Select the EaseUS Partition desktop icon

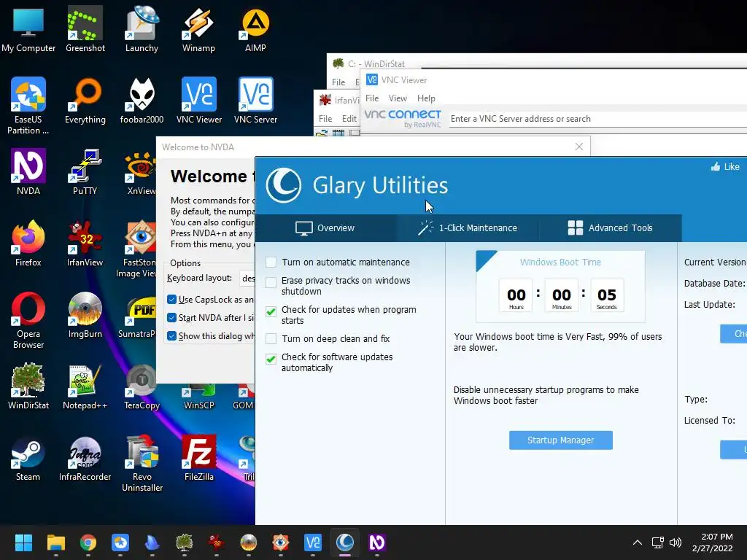[x=28, y=106]
